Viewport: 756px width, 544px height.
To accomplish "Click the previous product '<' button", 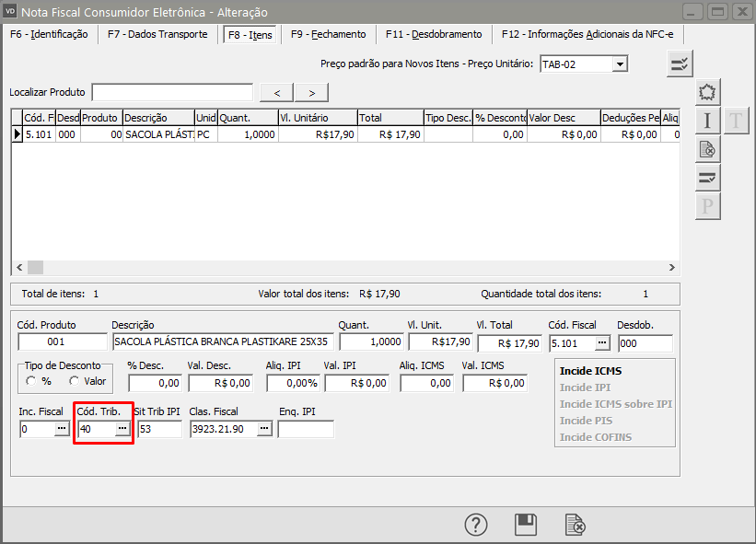I will (x=276, y=92).
